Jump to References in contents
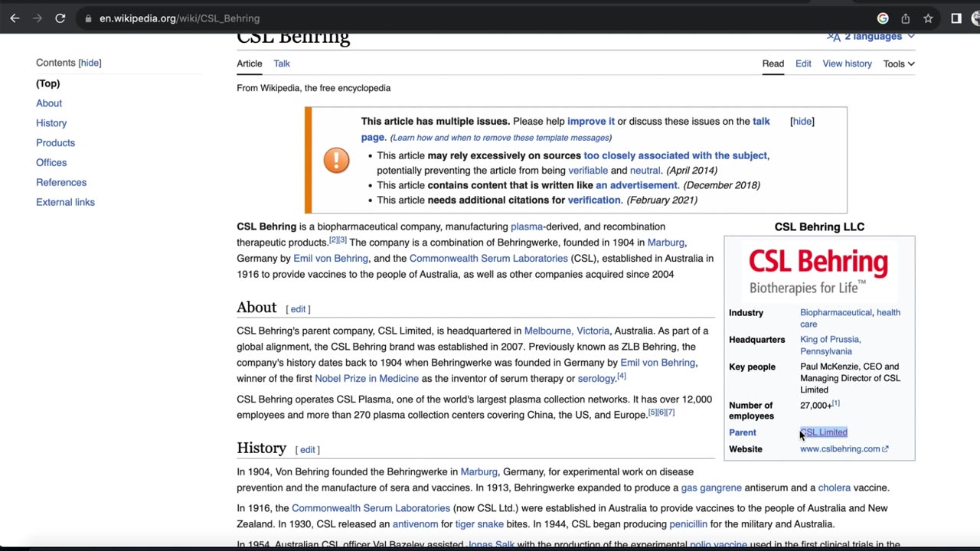The height and width of the screenshot is (551, 980). coord(61,183)
